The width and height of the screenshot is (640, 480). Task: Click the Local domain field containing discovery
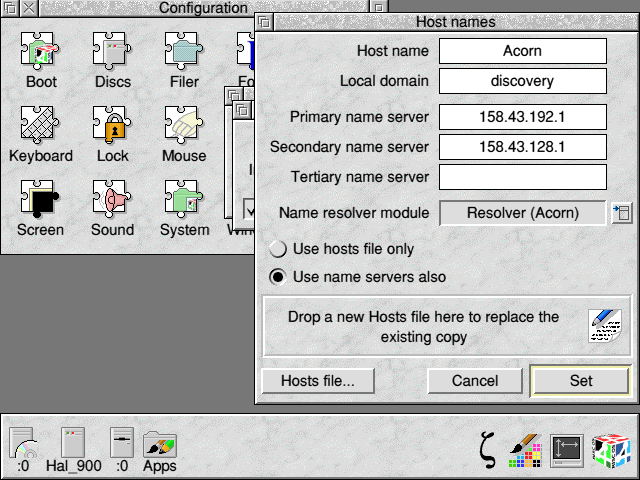click(x=522, y=81)
